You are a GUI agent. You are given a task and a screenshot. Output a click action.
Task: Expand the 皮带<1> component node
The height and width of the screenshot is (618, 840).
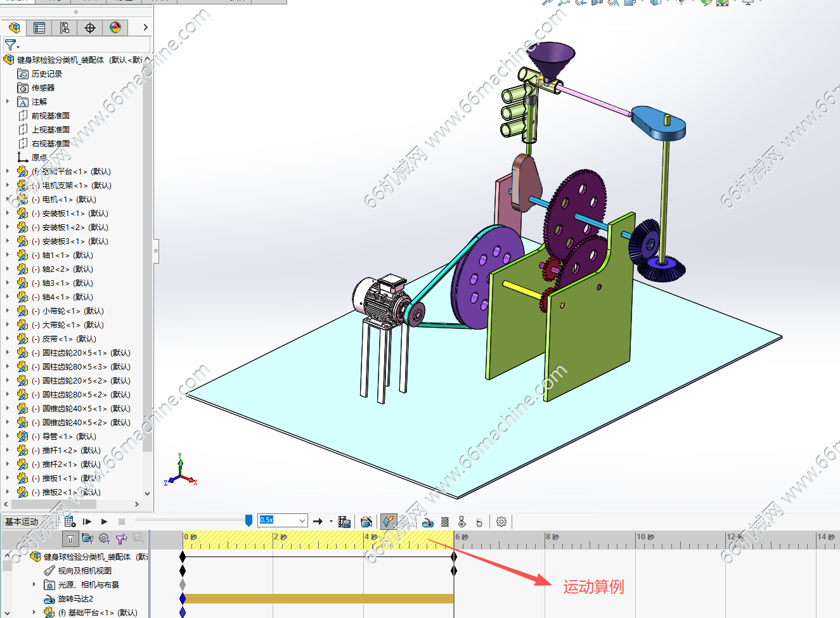click(8, 338)
